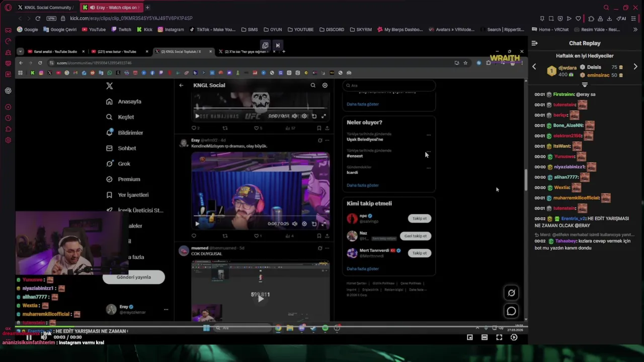Click the skip-next video overlay icon
The height and width of the screenshot is (362, 644).
click(x=277, y=45)
